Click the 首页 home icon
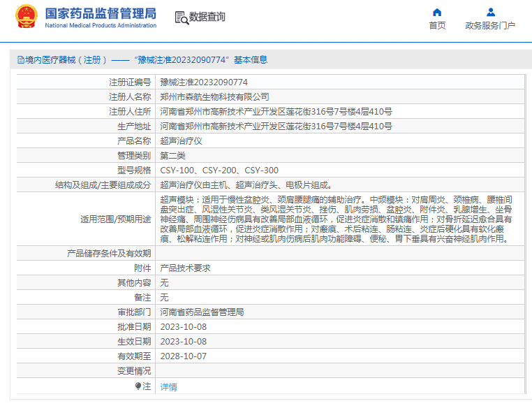This screenshot has width=532, height=413. (437, 13)
